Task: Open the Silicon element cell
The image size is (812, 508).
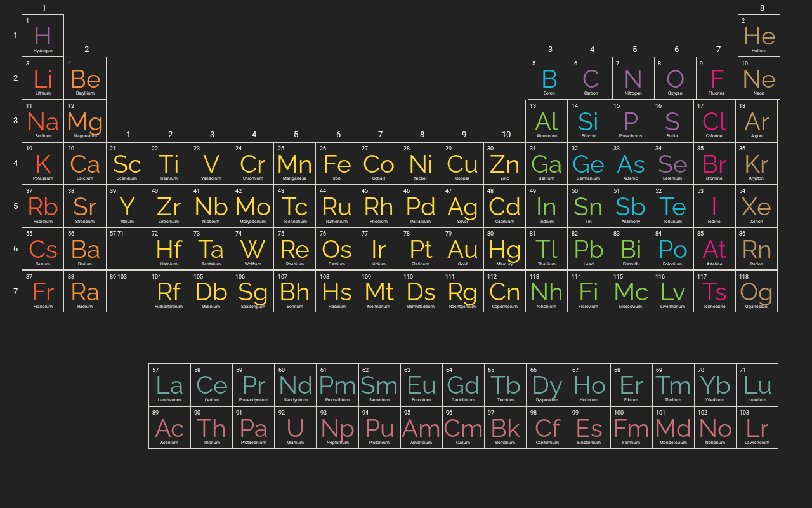Action: [x=588, y=121]
